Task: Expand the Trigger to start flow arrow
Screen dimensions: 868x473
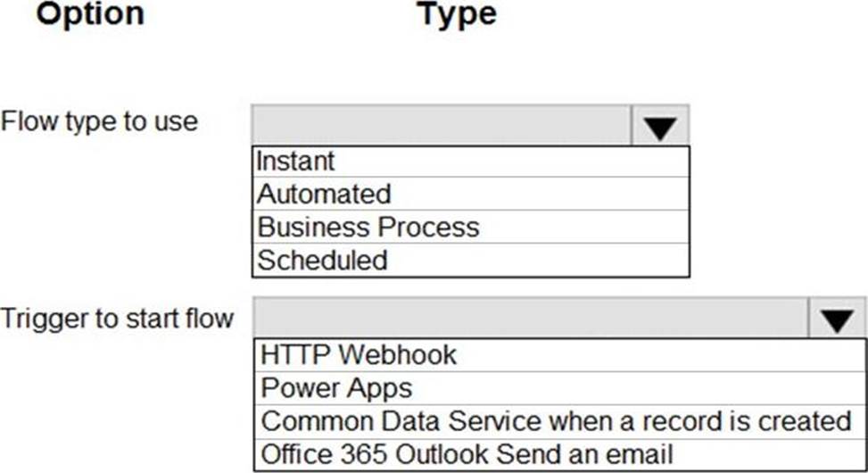Action: click(836, 318)
